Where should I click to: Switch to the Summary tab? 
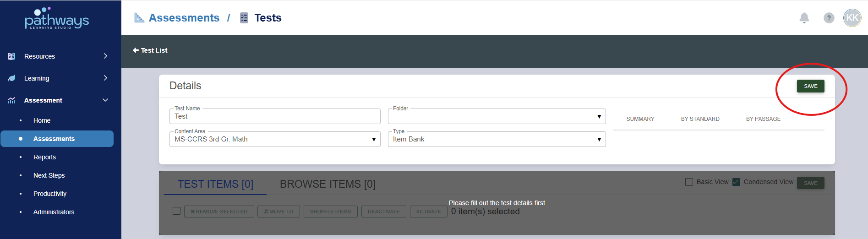click(640, 119)
